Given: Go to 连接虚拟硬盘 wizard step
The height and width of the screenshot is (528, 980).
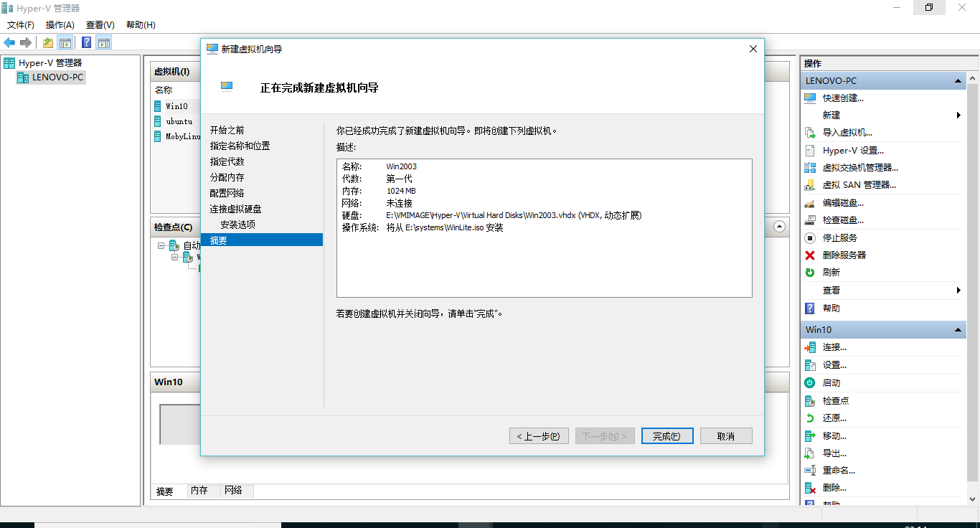Looking at the screenshot, I should click(235, 209).
